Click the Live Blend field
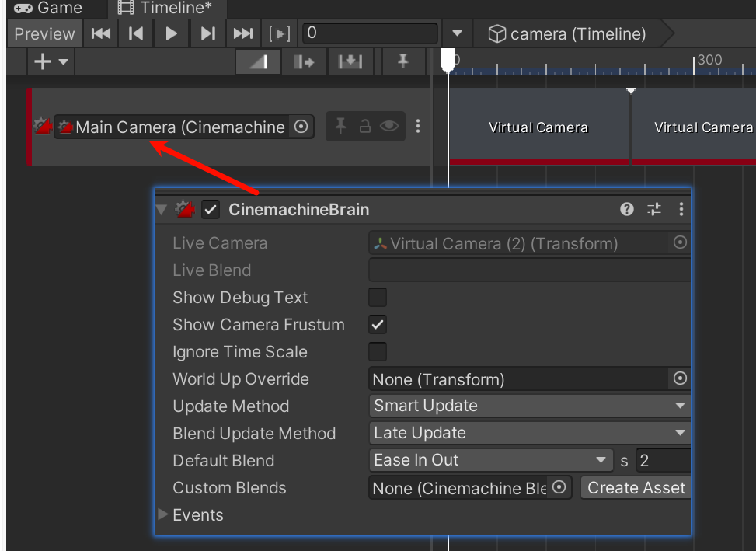The width and height of the screenshot is (756, 551). tap(529, 270)
